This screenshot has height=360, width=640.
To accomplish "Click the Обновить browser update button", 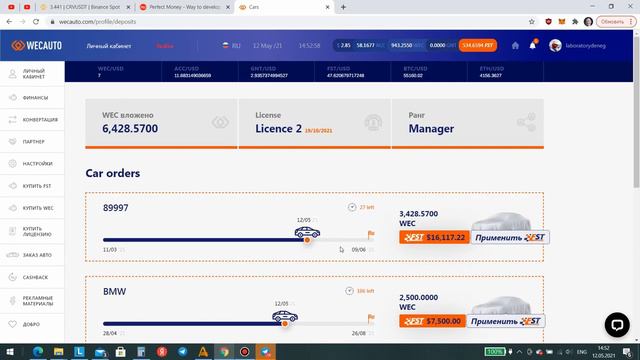I will coord(616,22).
